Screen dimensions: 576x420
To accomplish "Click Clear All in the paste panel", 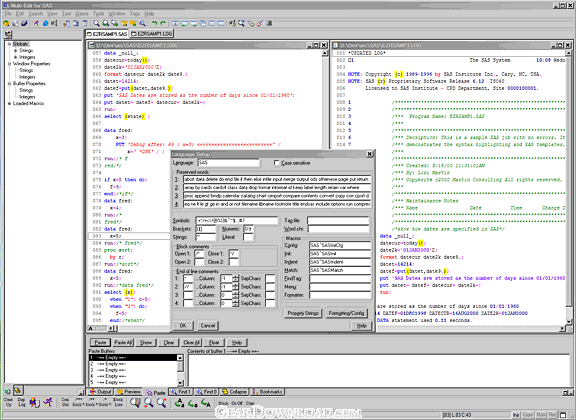I will point(191,342).
